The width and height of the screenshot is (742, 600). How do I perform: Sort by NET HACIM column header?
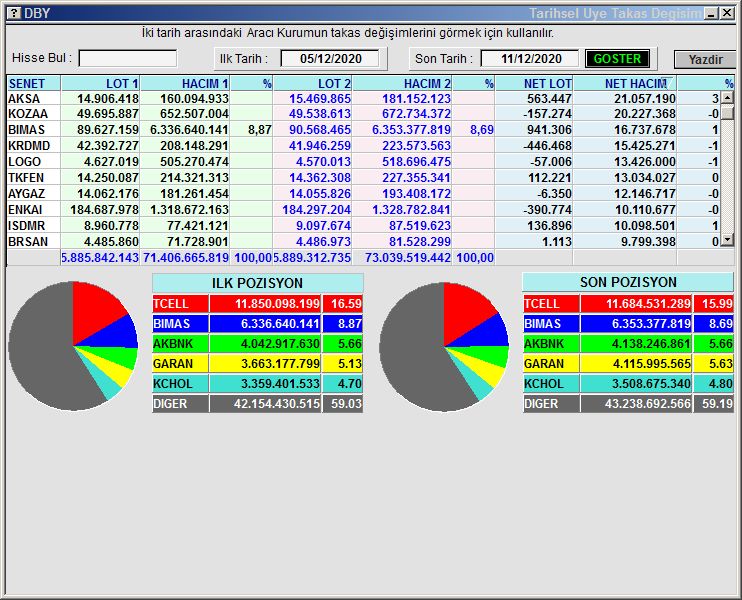[x=625, y=83]
